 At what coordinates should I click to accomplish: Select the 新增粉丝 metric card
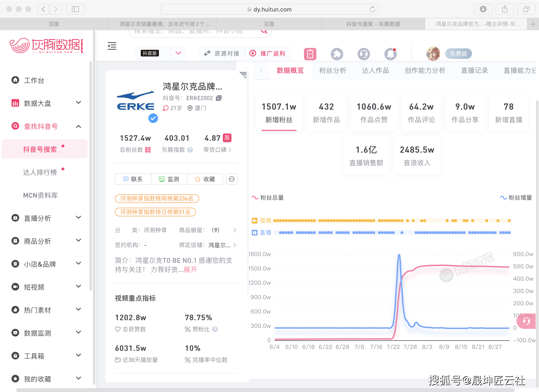(x=279, y=112)
